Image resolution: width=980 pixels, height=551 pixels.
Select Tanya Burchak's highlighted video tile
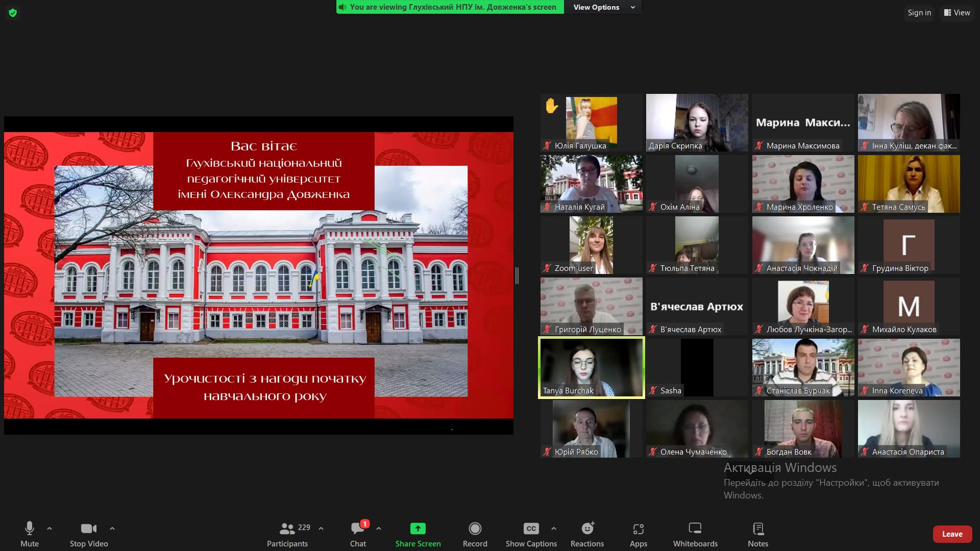coord(592,367)
